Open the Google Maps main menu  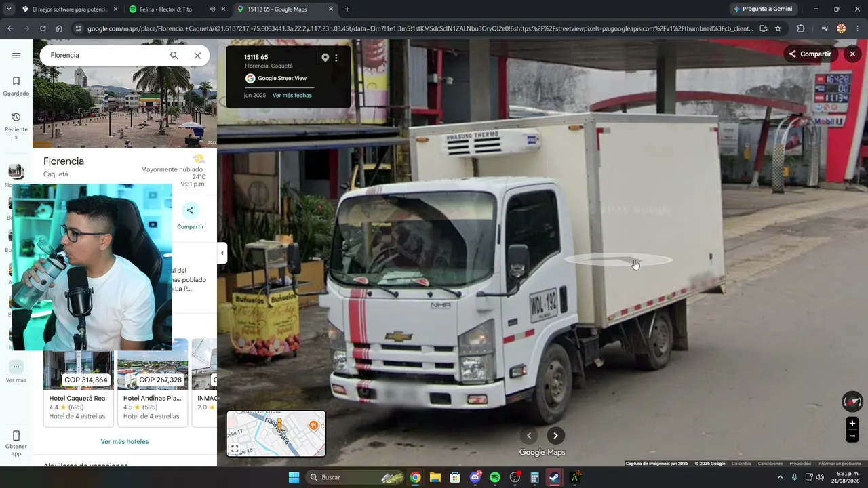point(16,56)
